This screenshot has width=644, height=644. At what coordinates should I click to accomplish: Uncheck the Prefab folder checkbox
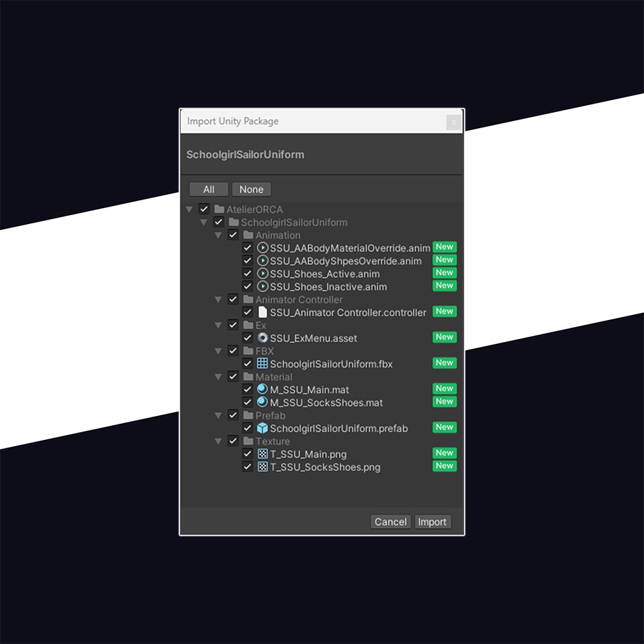click(x=233, y=415)
